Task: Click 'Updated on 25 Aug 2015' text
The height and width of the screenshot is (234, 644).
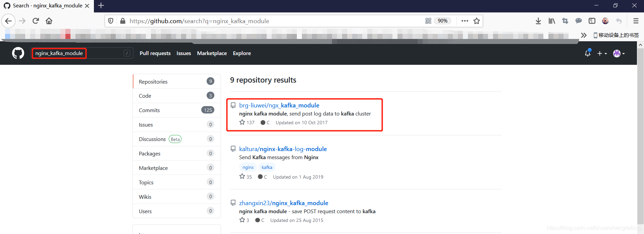Action: point(297,220)
